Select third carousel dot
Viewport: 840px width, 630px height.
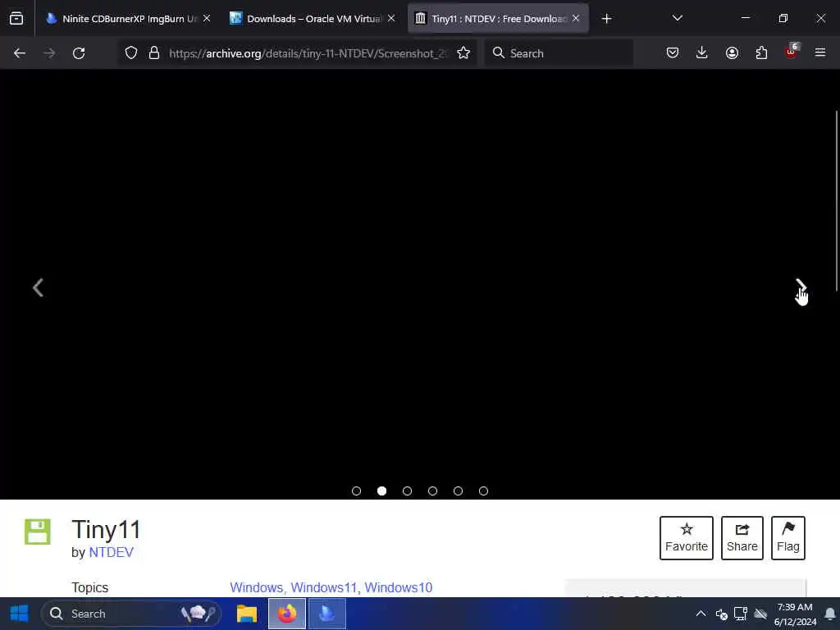pos(407,491)
